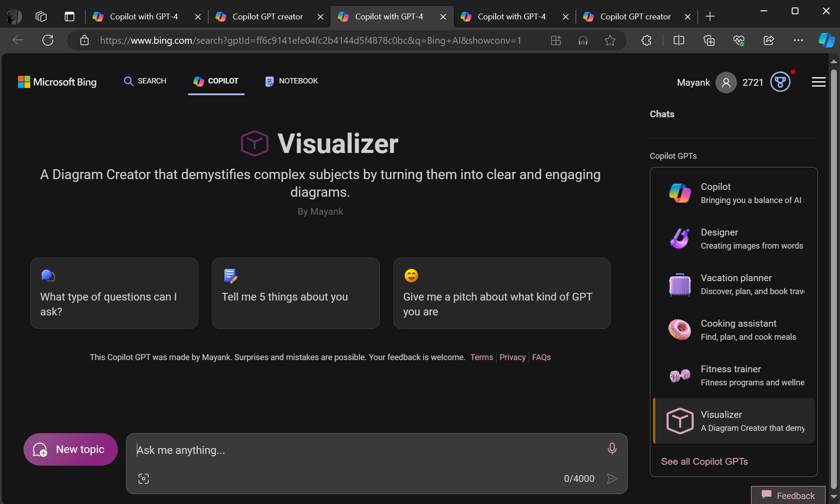View site information lock icon
The width and height of the screenshot is (840, 504).
point(84,41)
